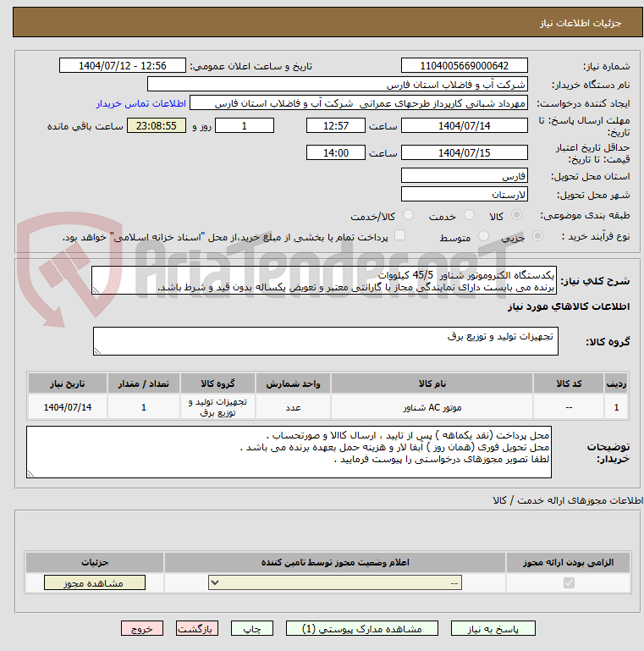Click the اطلاعات کالاهای مورد نیاز heading

(569, 306)
